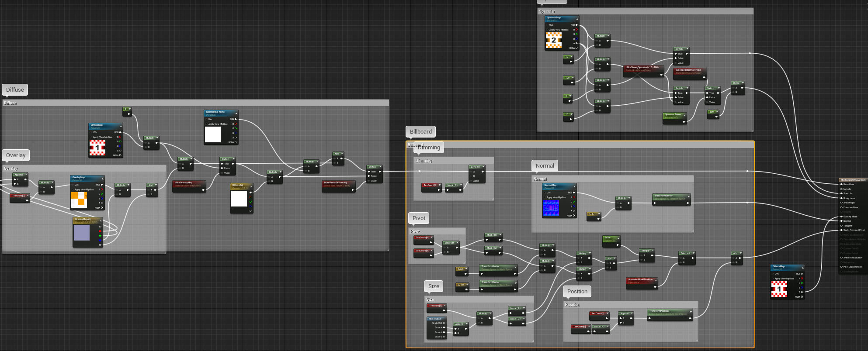Image resolution: width=868 pixels, height=351 pixels.
Task: Click the Apply View MipBias pin on SpecularMap
Action: coord(547,30)
